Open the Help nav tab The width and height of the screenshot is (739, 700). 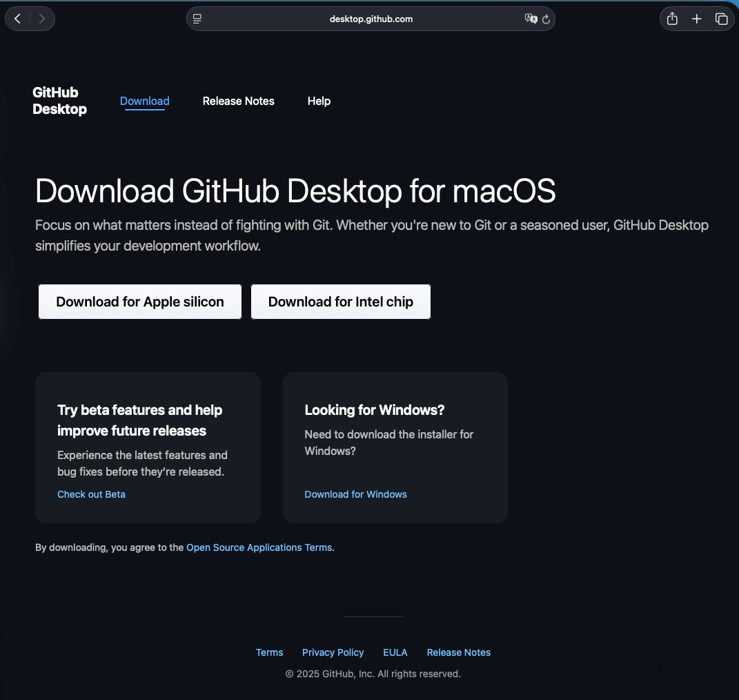tap(319, 101)
